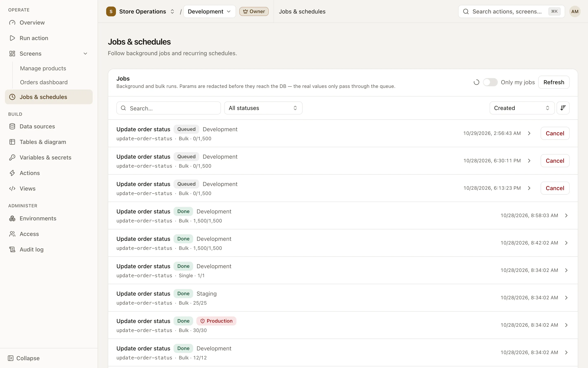Click the Data sources database icon
This screenshot has width=588, height=368.
click(x=12, y=127)
